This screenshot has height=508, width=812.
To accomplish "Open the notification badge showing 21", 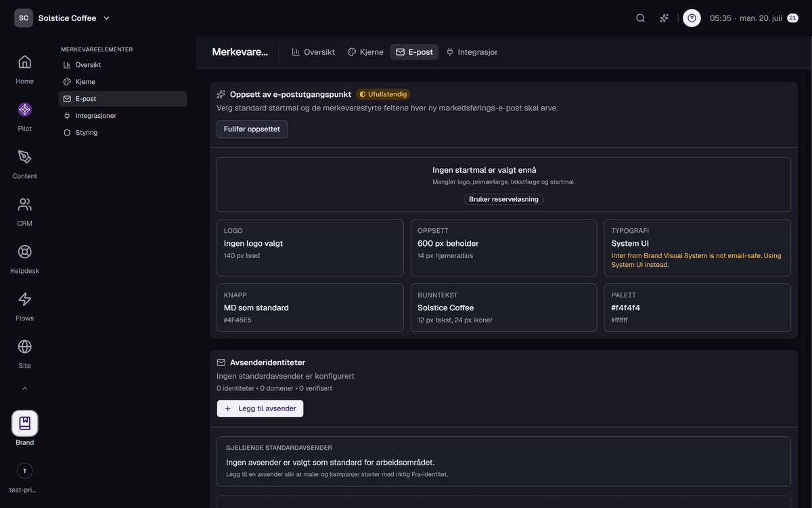I will click(792, 18).
